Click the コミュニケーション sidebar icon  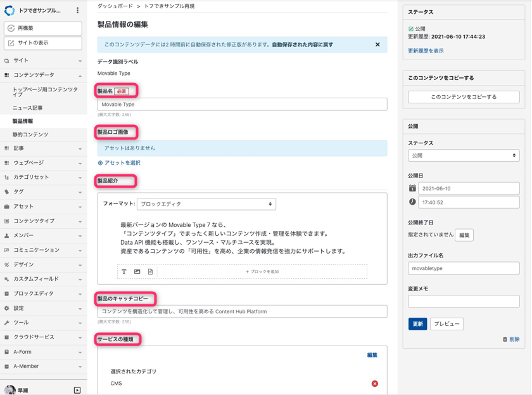(6, 250)
